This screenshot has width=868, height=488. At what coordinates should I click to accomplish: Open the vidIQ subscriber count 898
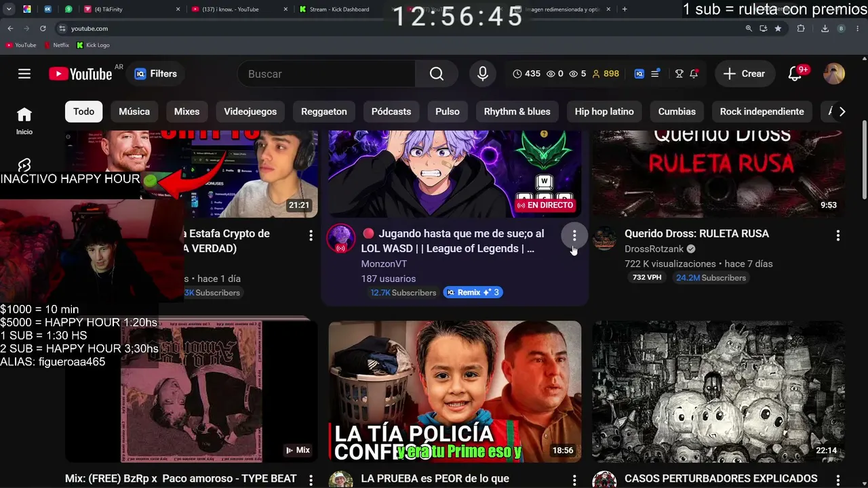click(606, 74)
